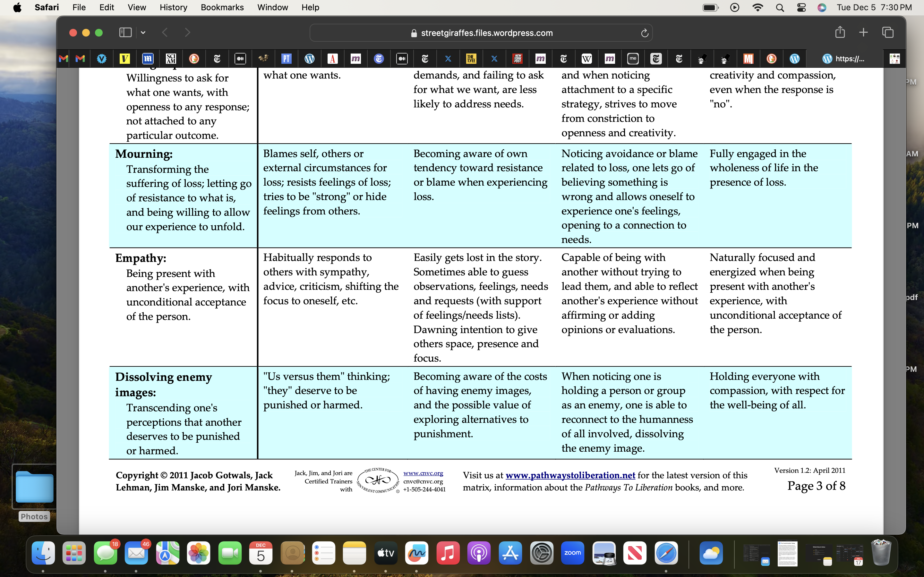Expand the sidebar tab group dropdown chevron
This screenshot has height=577, width=924.
coord(143,33)
